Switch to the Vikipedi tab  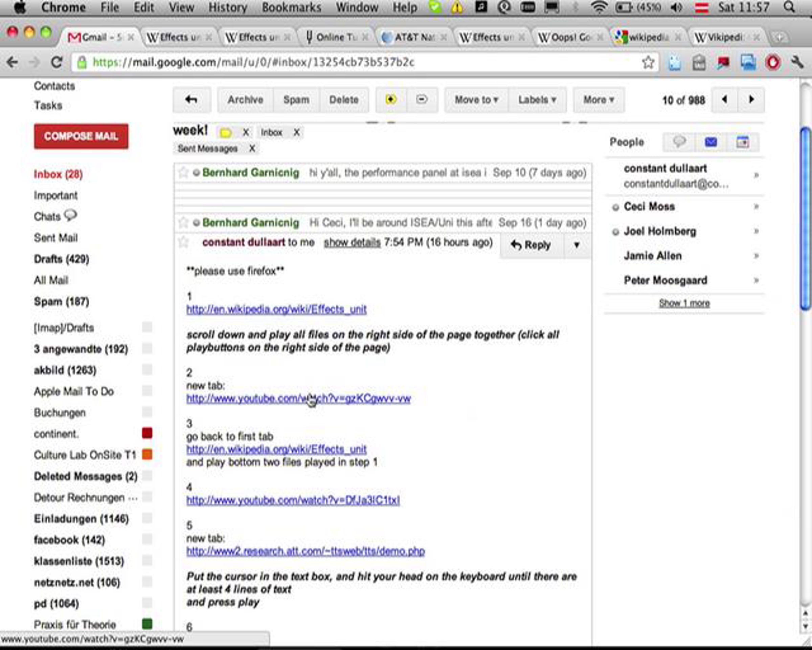tap(727, 37)
